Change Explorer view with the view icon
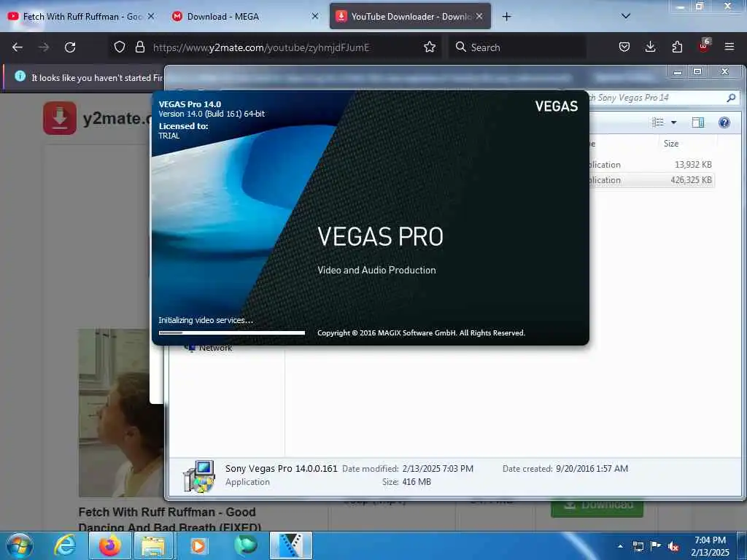This screenshot has height=560, width=747. (x=658, y=122)
